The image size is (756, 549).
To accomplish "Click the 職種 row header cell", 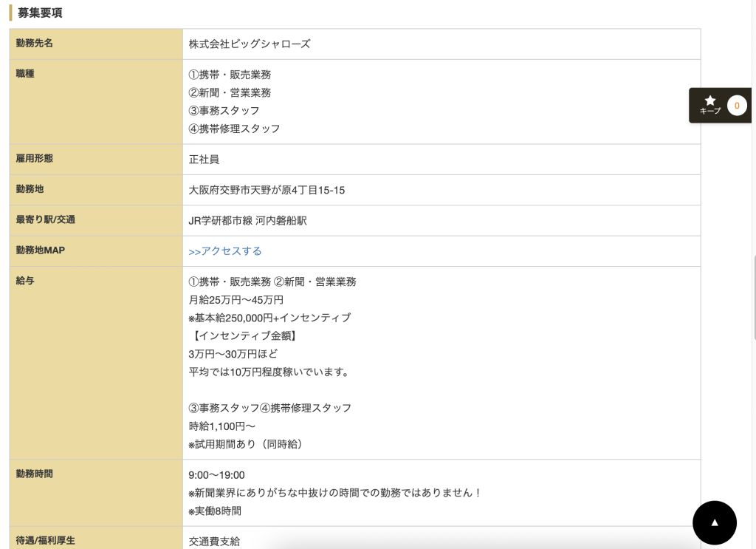I will (26, 75).
